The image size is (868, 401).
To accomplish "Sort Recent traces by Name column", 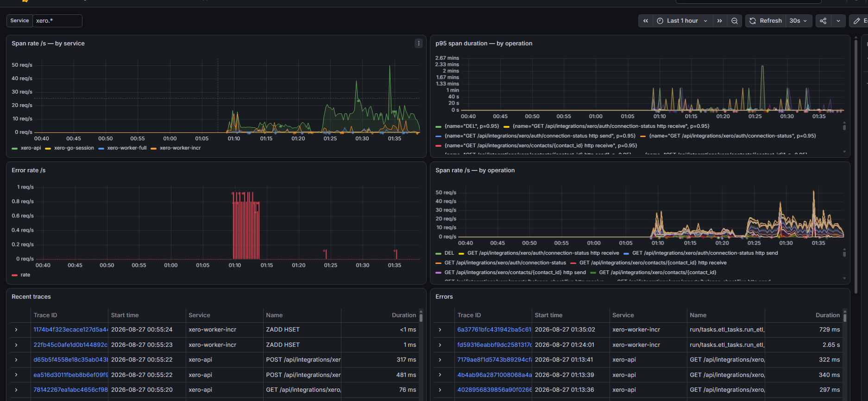I will (274, 315).
